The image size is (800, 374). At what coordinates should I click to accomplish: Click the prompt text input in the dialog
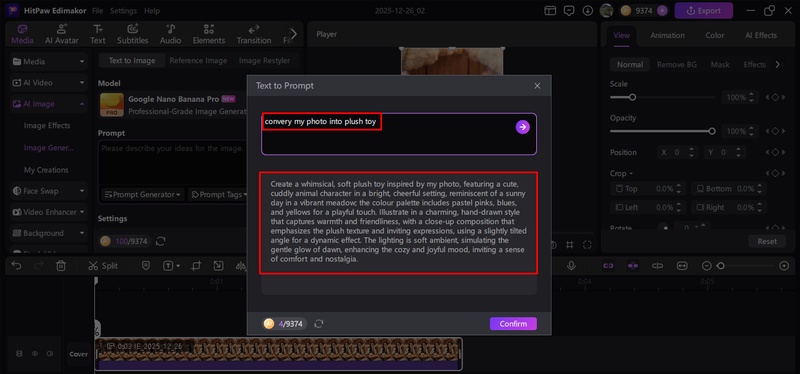pos(399,134)
